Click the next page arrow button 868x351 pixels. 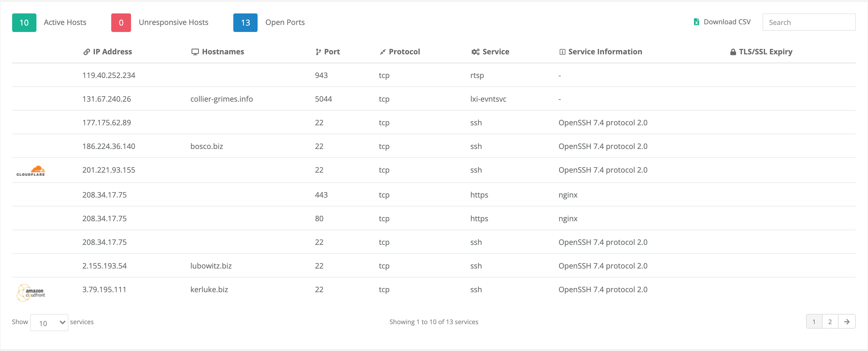click(847, 322)
